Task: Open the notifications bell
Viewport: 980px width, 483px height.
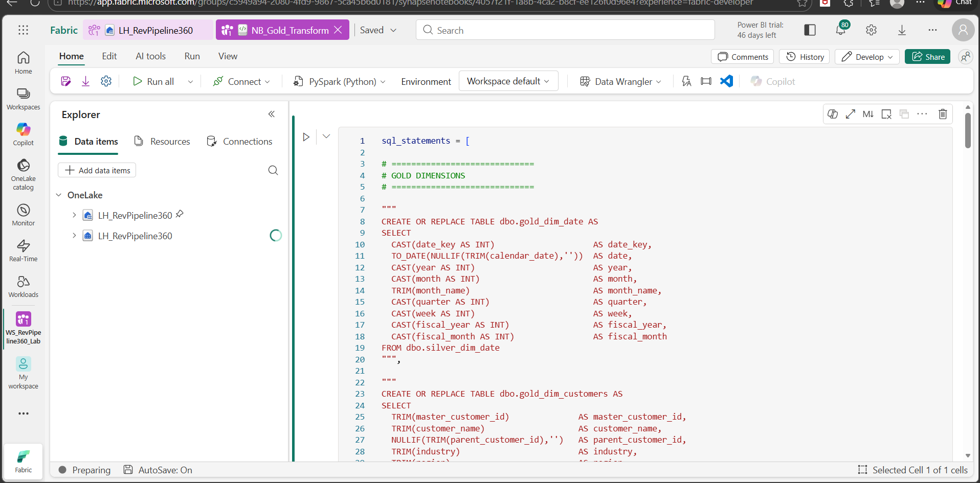Action: [x=840, y=30]
